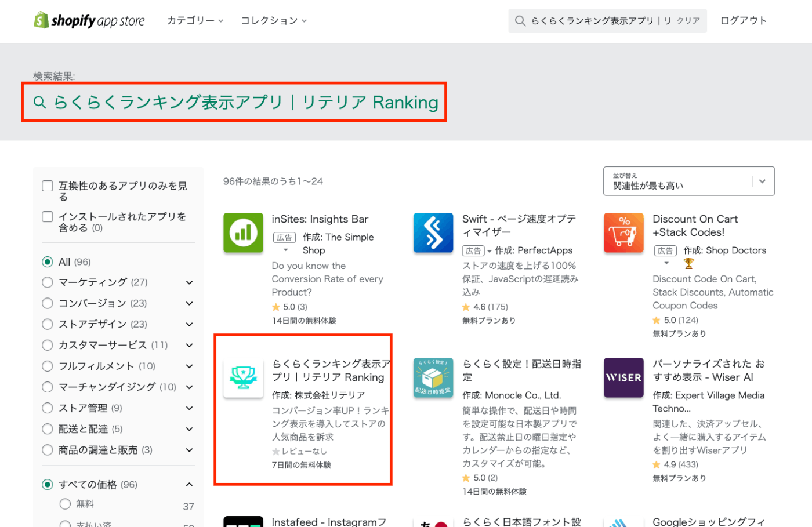
Task: Open the コレクション menu
Action: [274, 20]
